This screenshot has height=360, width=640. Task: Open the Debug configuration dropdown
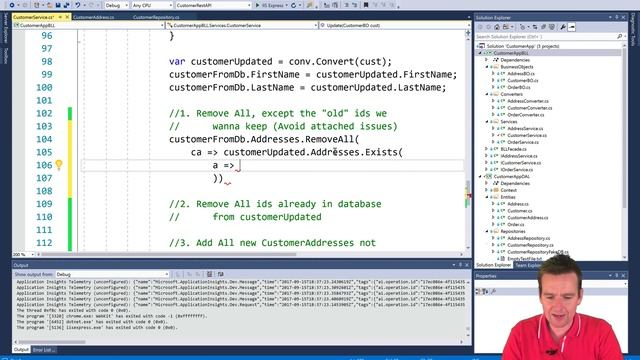click(116, 5)
